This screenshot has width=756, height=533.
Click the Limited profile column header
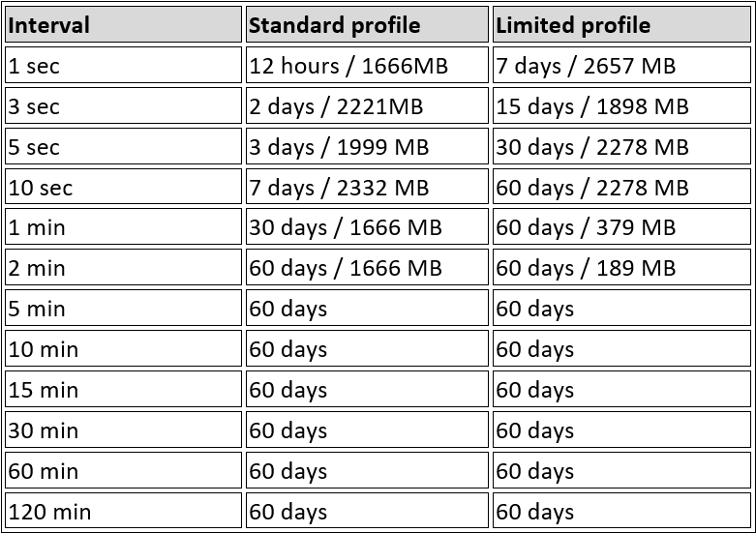point(621,25)
